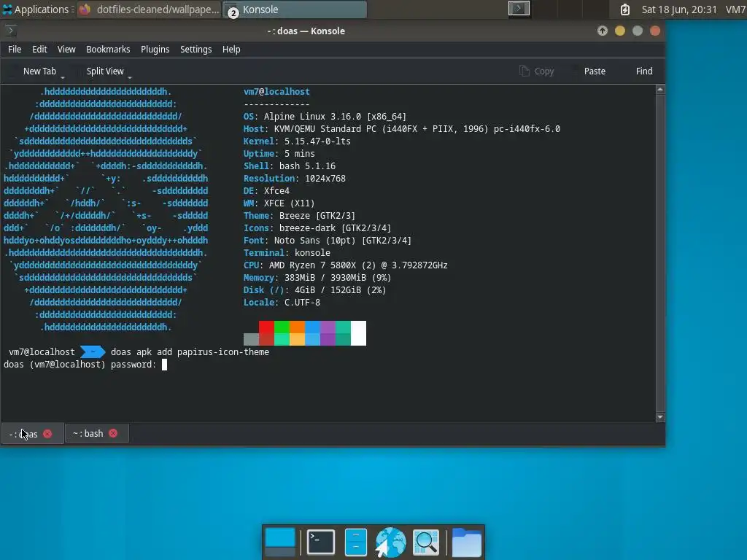Click the 'Locale: C.UTF-8' line

tap(282, 302)
